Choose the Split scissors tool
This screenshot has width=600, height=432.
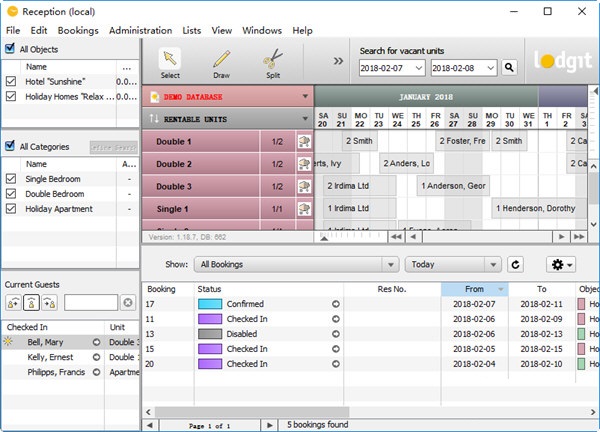pos(273,61)
